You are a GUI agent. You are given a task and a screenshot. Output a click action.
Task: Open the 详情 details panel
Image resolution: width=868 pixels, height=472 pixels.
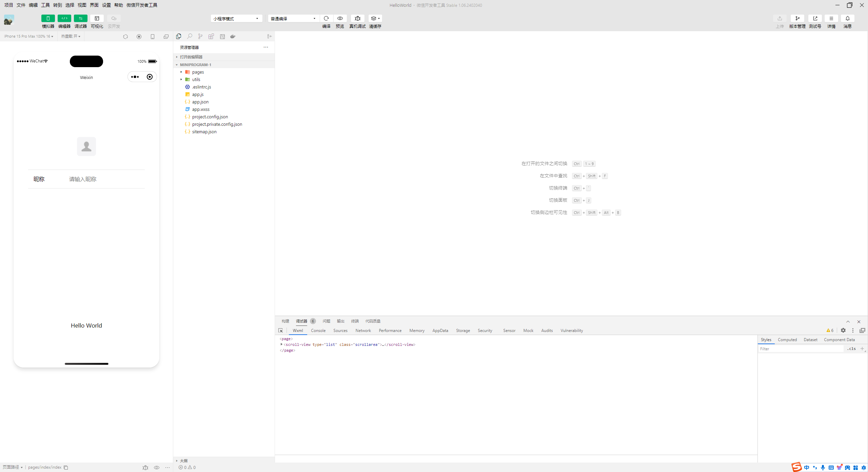coord(831,18)
